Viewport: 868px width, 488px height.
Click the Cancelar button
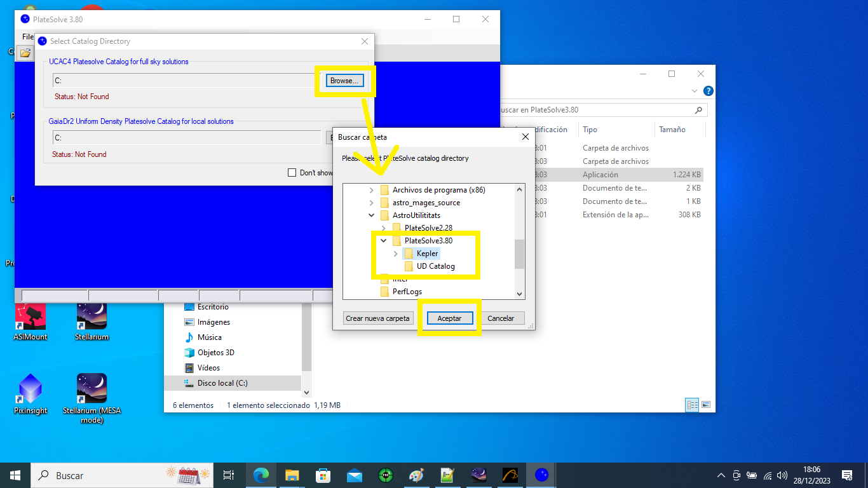pos(501,318)
